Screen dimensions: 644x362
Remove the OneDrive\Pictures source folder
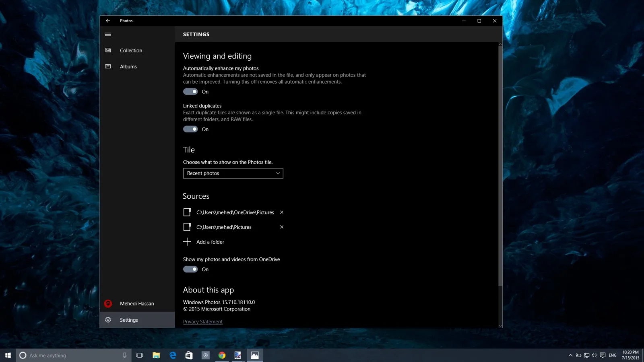click(x=282, y=212)
